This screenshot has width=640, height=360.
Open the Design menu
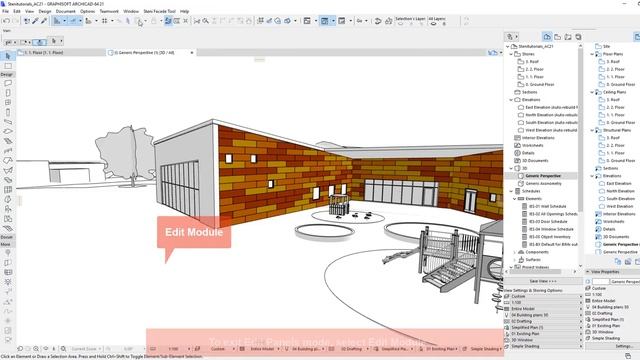[45, 11]
